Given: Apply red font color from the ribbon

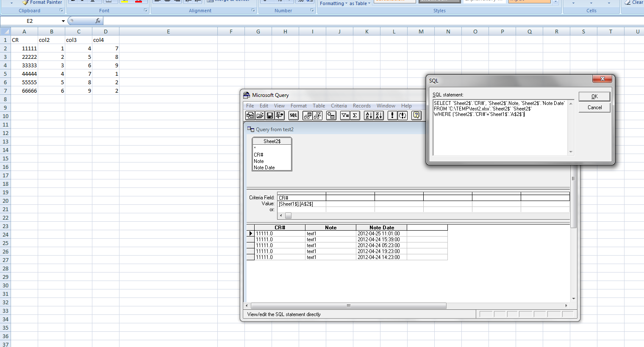Looking at the screenshot, I should click(x=138, y=2).
